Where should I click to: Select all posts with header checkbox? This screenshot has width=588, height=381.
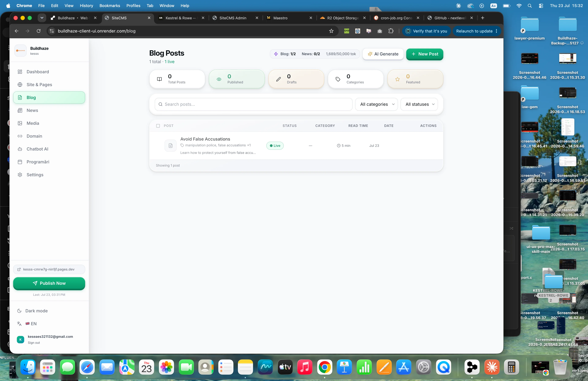coord(158,126)
